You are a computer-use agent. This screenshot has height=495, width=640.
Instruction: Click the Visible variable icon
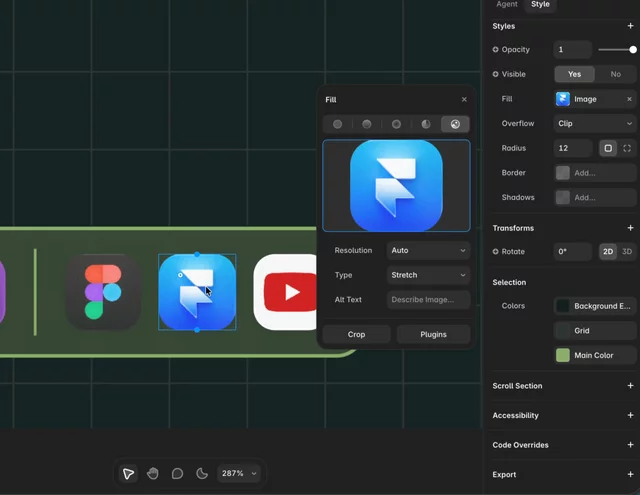point(496,74)
